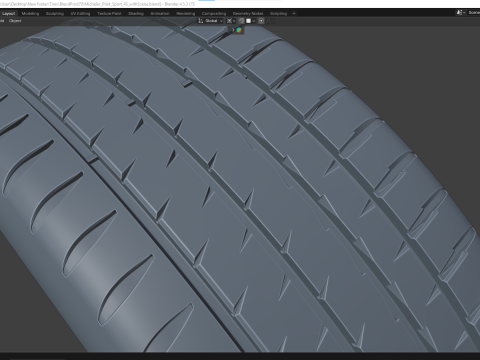This screenshot has height=360, width=480.
Task: Open the Texture Paint workspace tab
Action: click(109, 13)
